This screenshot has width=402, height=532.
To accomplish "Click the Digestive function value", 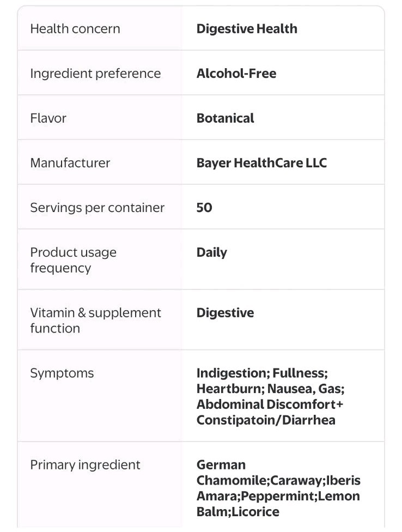I will 225,313.
